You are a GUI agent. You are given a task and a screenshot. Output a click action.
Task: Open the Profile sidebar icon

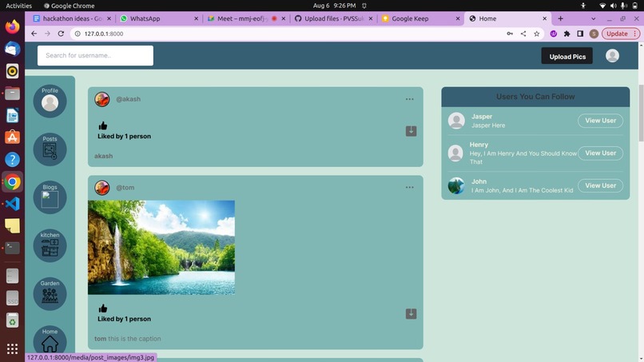(50, 101)
